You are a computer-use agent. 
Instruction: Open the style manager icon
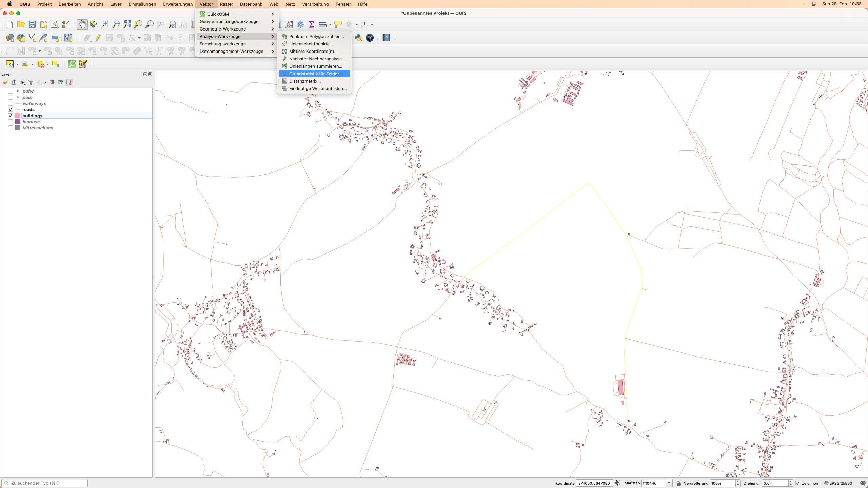(66, 24)
